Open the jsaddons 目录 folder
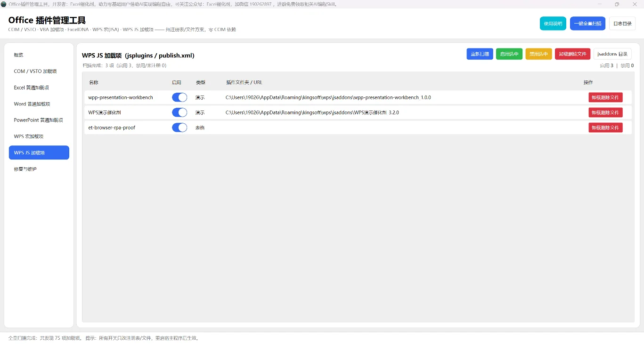 point(612,54)
